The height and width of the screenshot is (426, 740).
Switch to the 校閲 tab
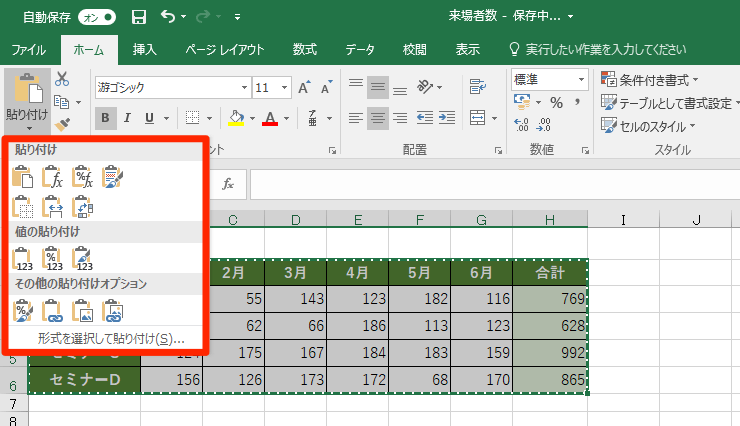(414, 50)
